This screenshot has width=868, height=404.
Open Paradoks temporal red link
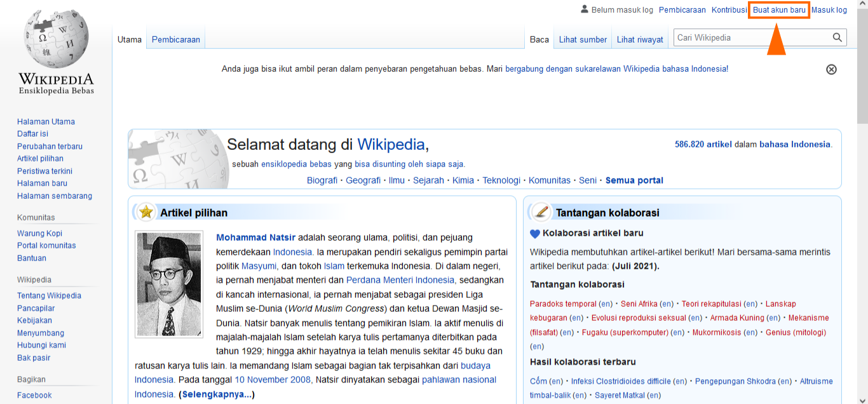click(x=563, y=304)
